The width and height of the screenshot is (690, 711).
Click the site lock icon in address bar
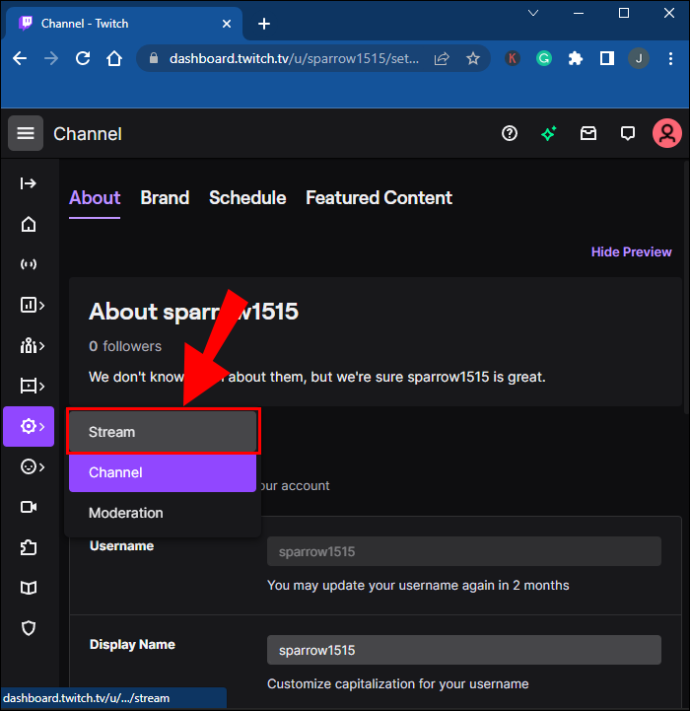pos(154,58)
